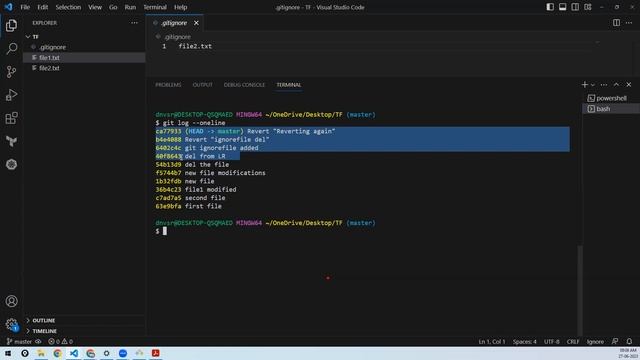Click the feedback icon in status bar

click(x=615, y=341)
